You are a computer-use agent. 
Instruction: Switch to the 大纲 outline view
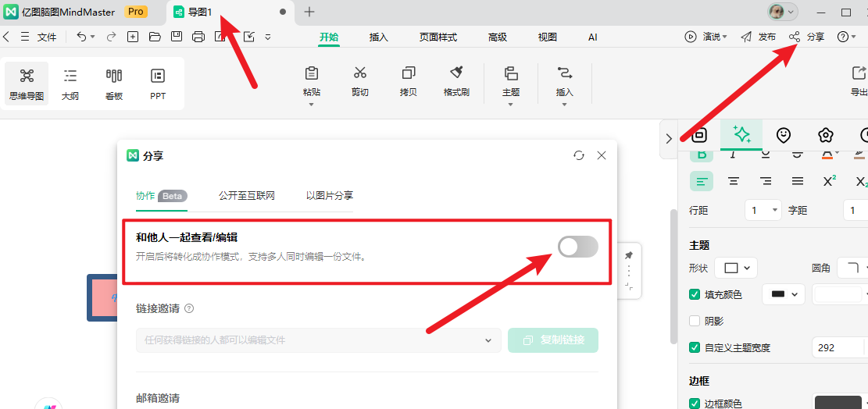tap(70, 76)
